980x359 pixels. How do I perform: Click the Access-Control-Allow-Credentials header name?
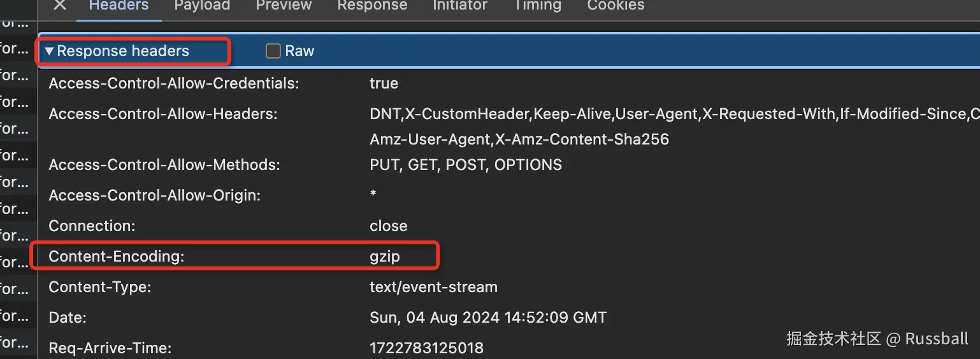tap(174, 83)
